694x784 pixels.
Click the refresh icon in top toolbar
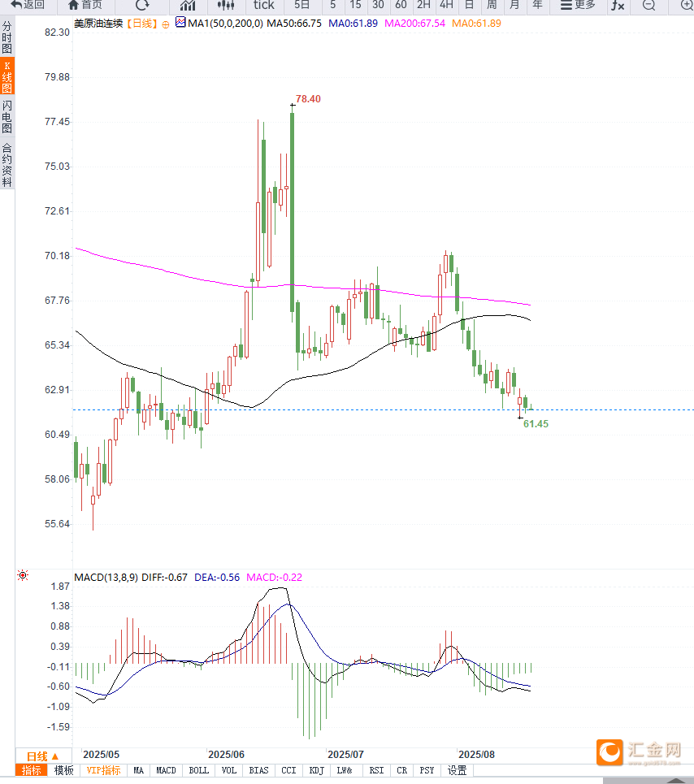pyautogui.click(x=142, y=5)
